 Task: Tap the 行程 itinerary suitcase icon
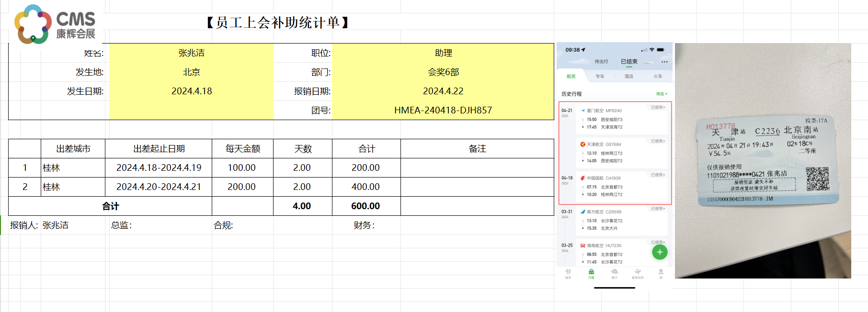tap(591, 273)
